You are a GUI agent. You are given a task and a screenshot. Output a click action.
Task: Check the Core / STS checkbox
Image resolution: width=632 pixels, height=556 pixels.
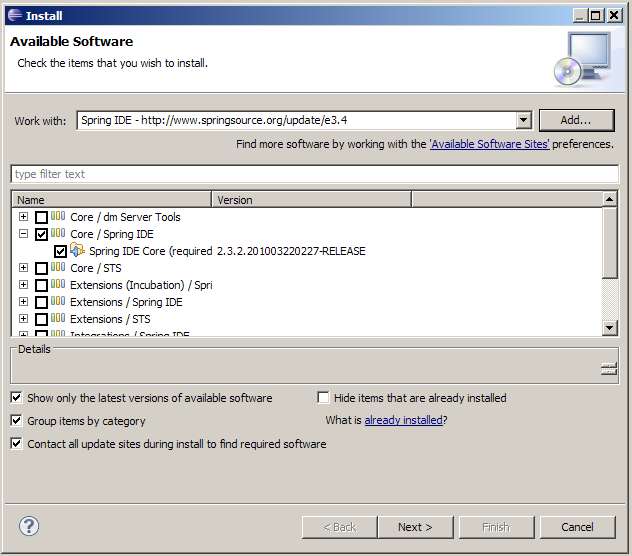click(42, 268)
